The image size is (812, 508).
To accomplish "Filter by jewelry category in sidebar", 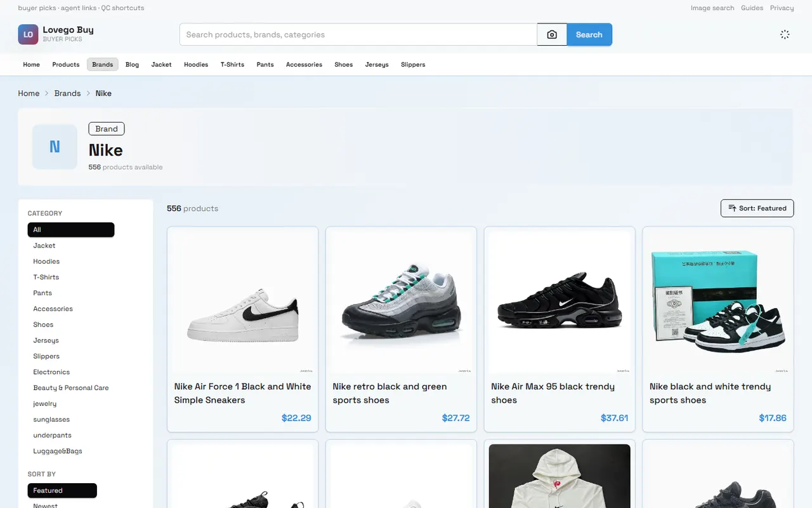I will 45,404.
